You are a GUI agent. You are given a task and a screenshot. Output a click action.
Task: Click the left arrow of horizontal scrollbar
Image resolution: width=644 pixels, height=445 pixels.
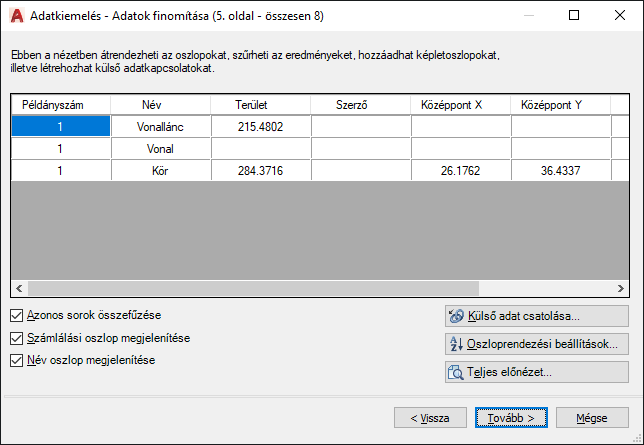pos(19,288)
